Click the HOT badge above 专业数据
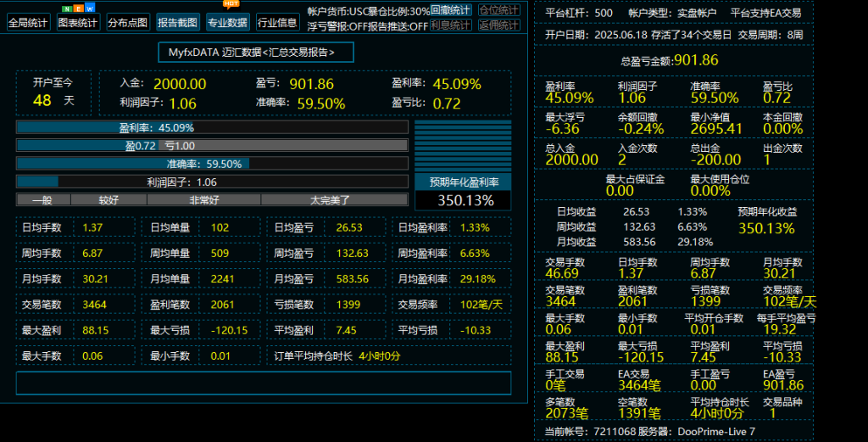The image size is (868, 442). pos(231,4)
